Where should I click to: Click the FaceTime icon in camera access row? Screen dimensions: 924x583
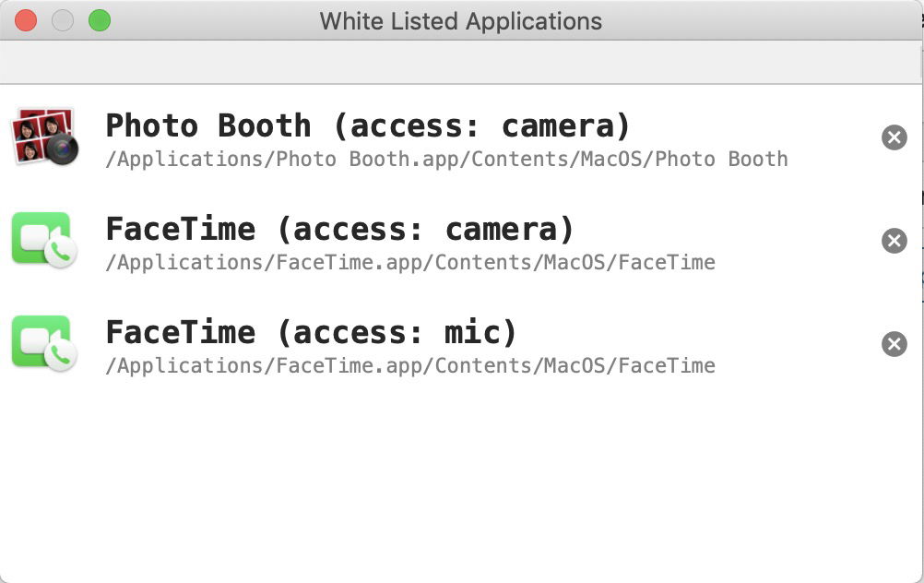[41, 240]
